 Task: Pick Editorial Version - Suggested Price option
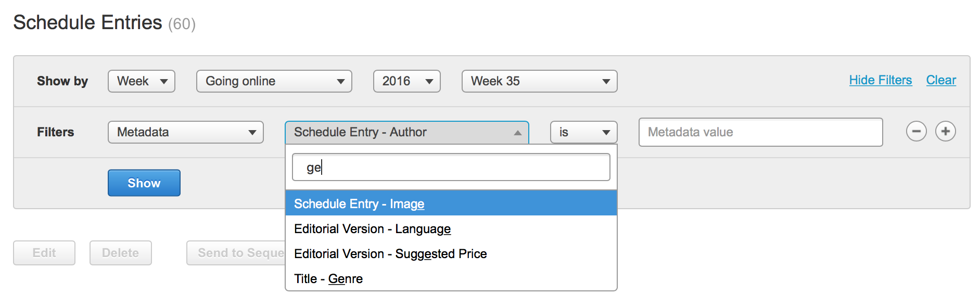(x=451, y=254)
